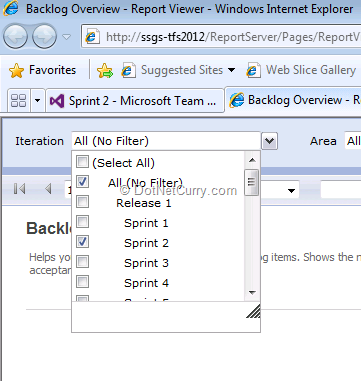The image size is (361, 381).
Task: Click the browser Forward arrow button
Action: coord(44,36)
